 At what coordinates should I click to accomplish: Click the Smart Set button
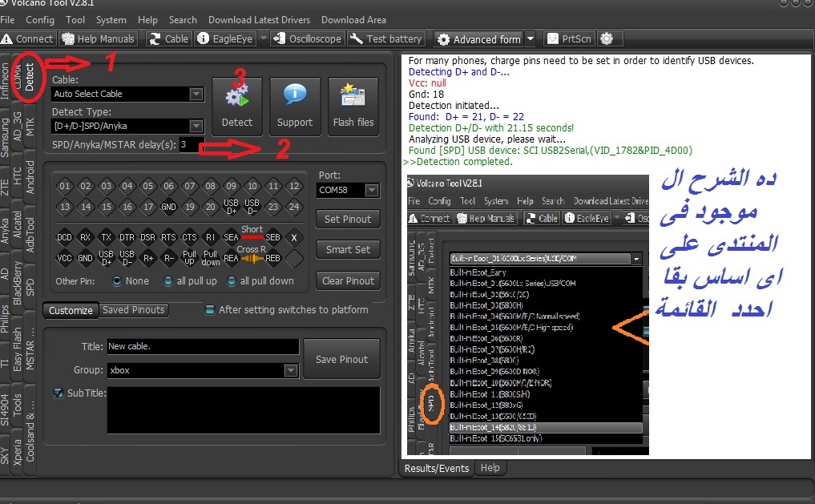coord(348,249)
